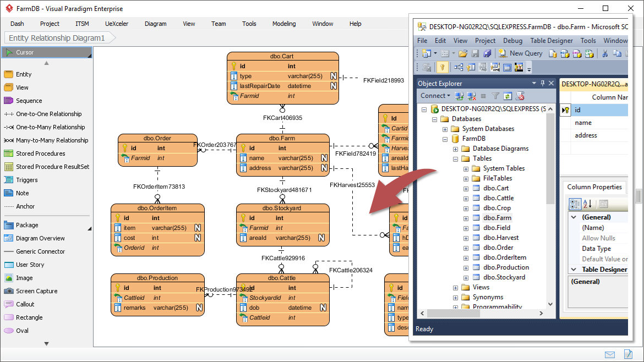Click the Refresh icon in Object Explorer
The width and height of the screenshot is (644, 362).
[x=507, y=96]
